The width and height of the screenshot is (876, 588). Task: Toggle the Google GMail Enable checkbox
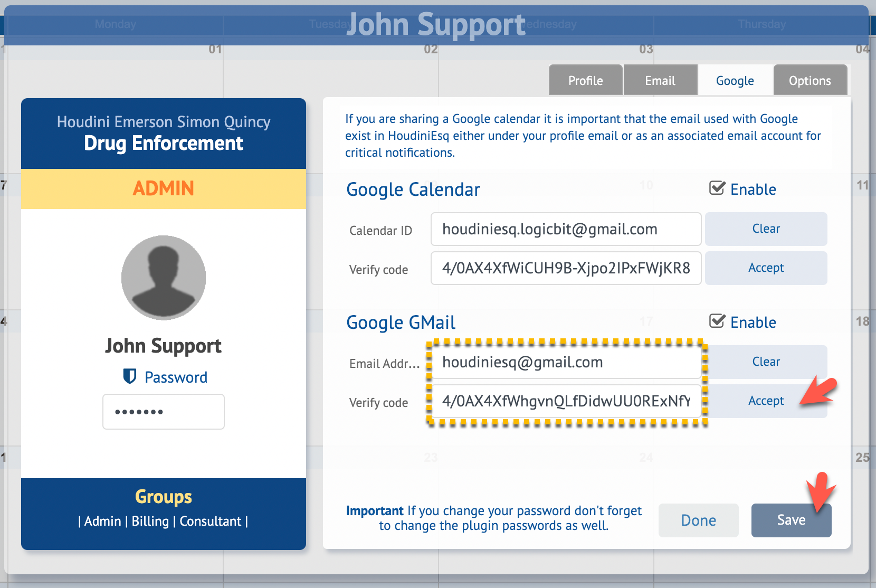click(717, 321)
